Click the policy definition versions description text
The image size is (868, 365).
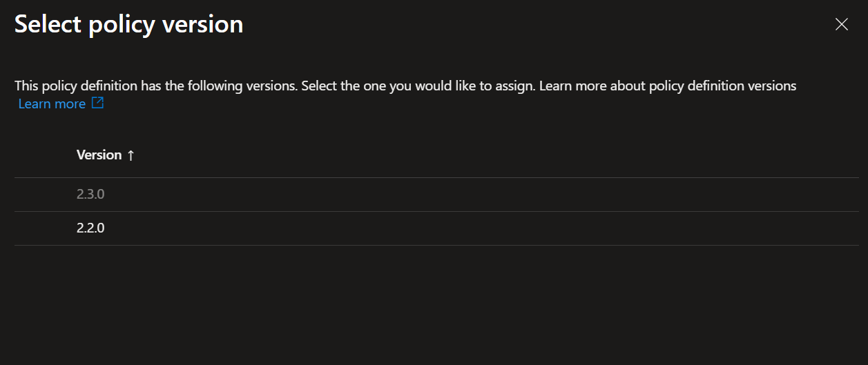(405, 86)
